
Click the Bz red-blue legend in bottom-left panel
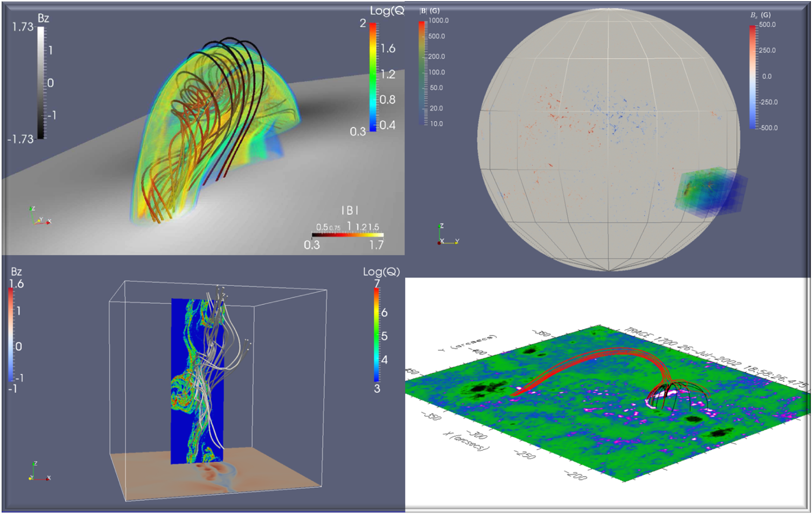coord(11,334)
